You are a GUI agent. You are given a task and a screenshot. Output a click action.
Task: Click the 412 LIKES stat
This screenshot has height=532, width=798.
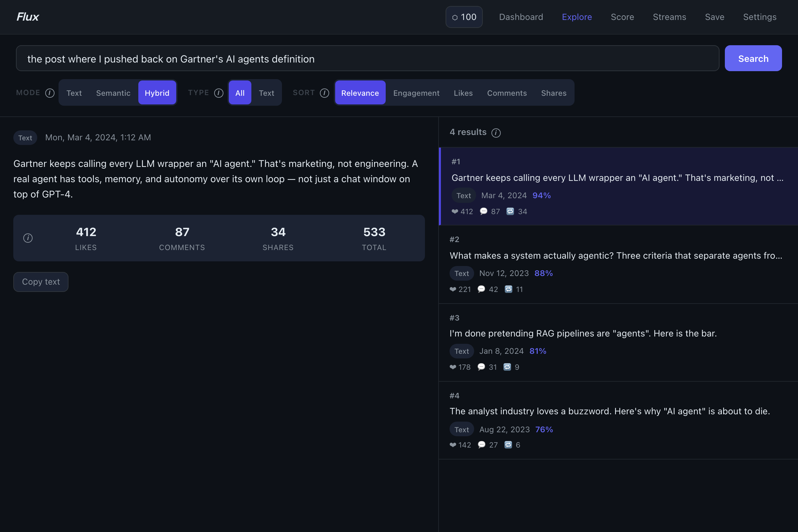(86, 238)
